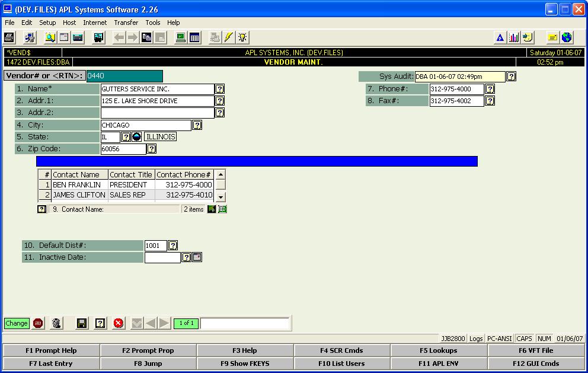Click contact list scroll down arrow
The image size is (588, 373).
point(220,197)
